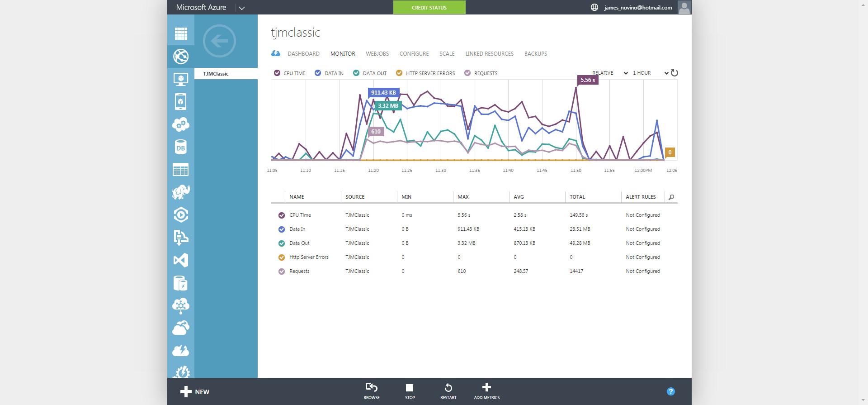The height and width of the screenshot is (405, 868).
Task: Toggle DATA OUT chart legend
Action: [x=370, y=73]
